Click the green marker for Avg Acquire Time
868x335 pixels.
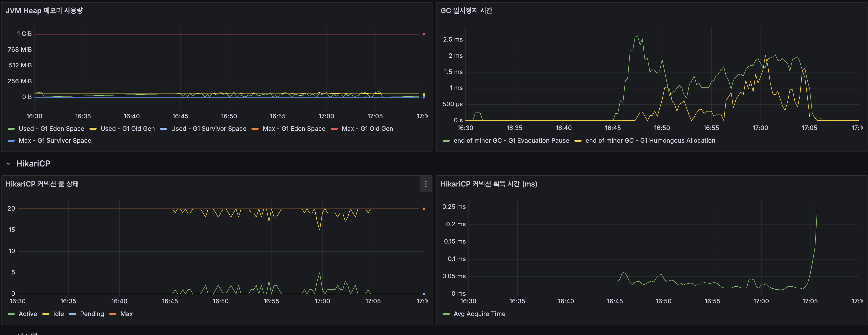tap(446, 314)
